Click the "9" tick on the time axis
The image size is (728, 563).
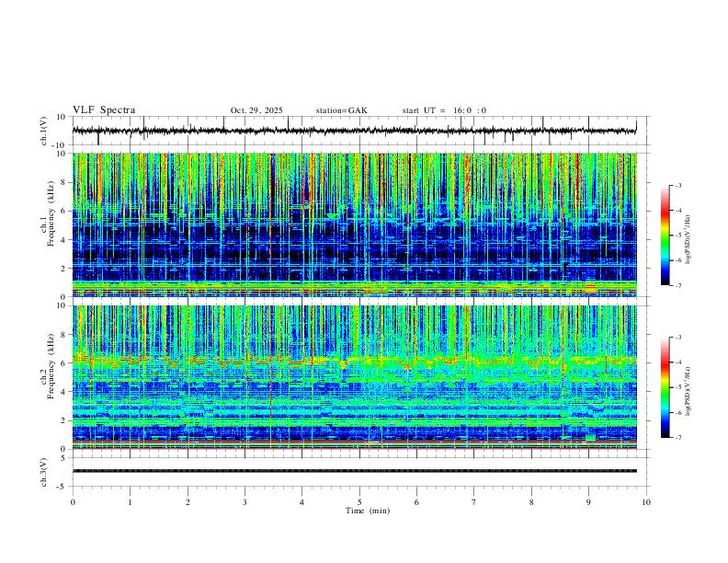tap(588, 502)
